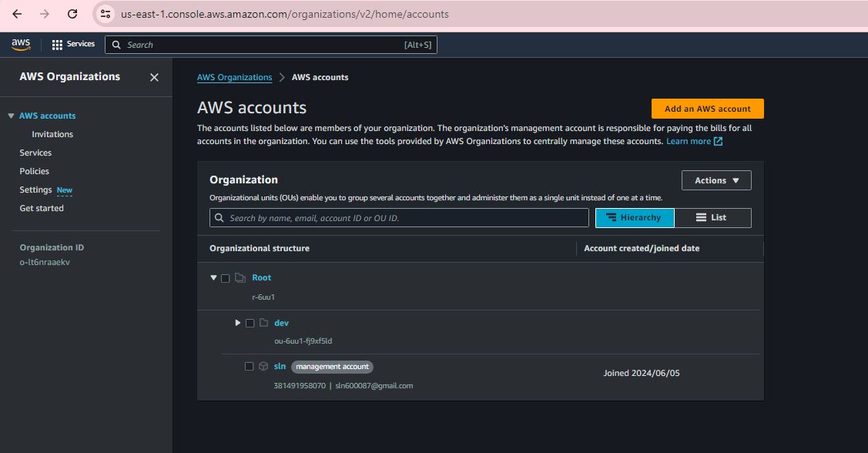The image size is (868, 453).
Task: Click the AWS logo home icon
Action: tap(21, 45)
